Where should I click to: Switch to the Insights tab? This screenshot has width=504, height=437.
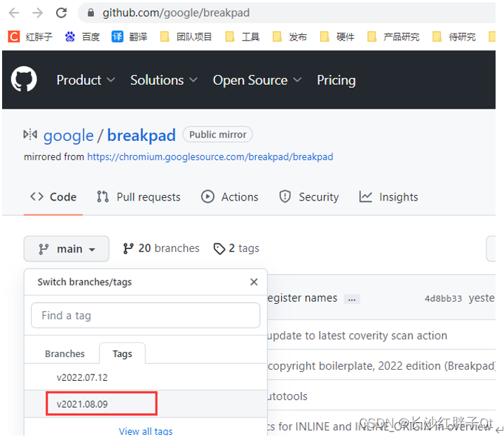coord(388,197)
